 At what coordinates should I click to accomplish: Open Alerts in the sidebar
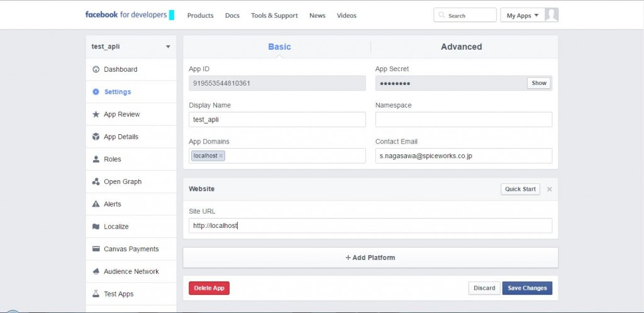click(x=131, y=204)
